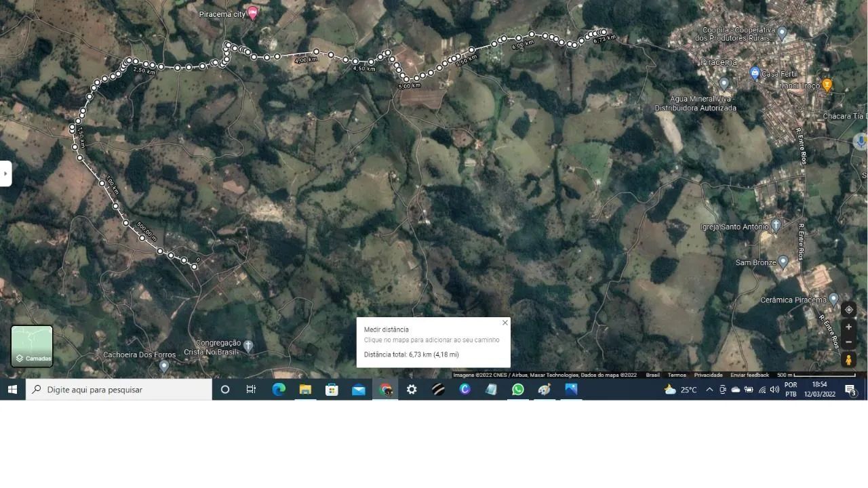Open the Privacidade footer link
Viewport: 868px width, 488px height.
(x=708, y=375)
